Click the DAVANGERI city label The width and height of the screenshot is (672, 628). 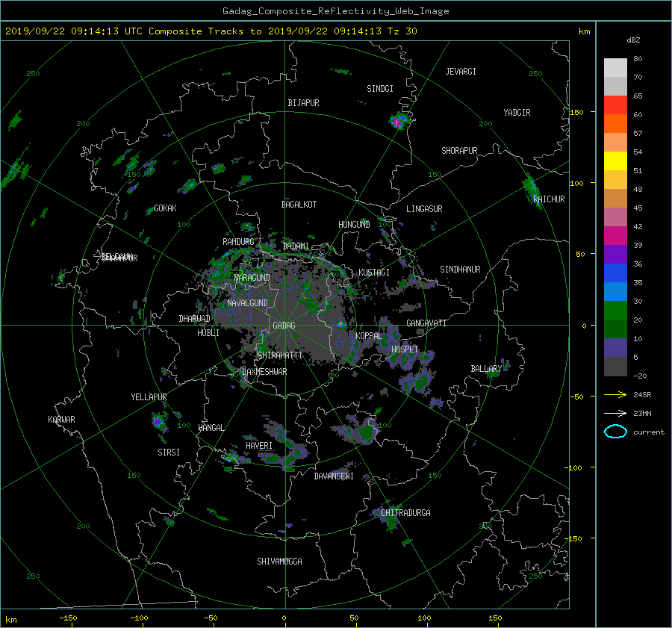click(334, 476)
